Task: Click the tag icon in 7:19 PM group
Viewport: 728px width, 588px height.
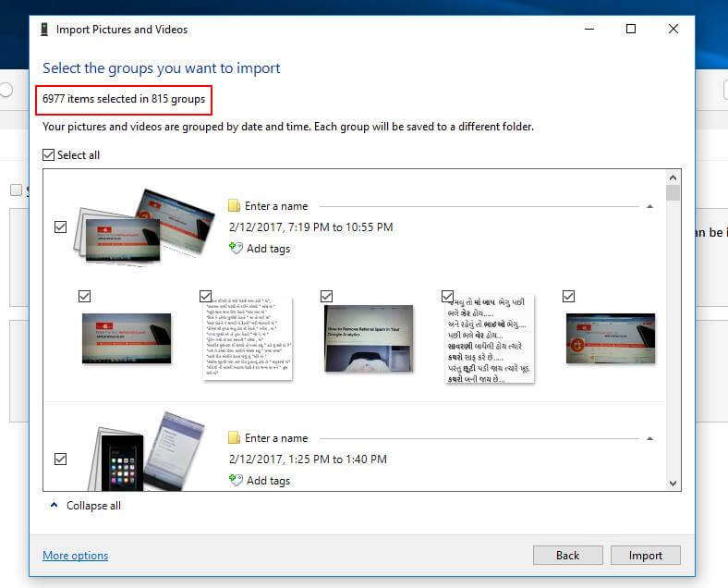Action: tap(236, 248)
